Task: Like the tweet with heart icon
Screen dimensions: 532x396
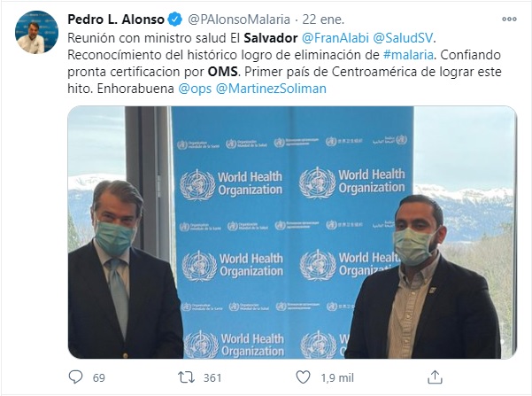Action: [x=303, y=377]
